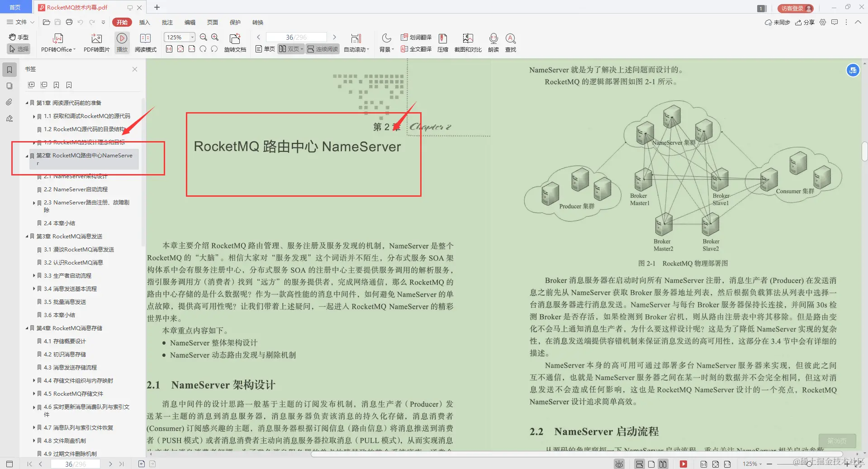Enable eye-protection mode in status bar

618,464
